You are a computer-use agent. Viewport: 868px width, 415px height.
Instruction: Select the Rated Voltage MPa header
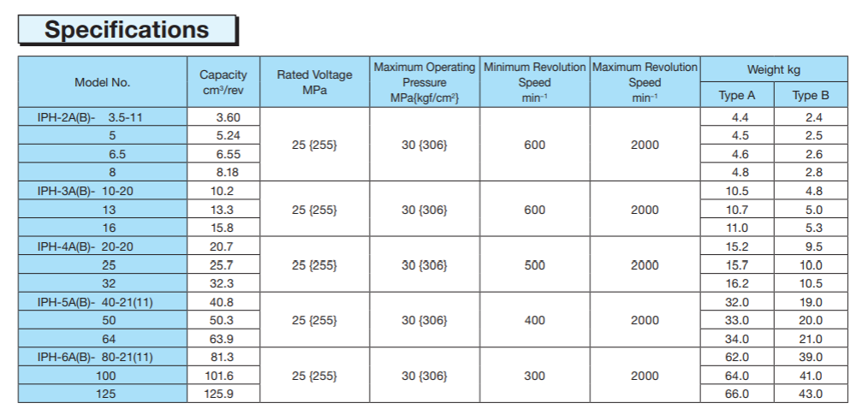(314, 82)
